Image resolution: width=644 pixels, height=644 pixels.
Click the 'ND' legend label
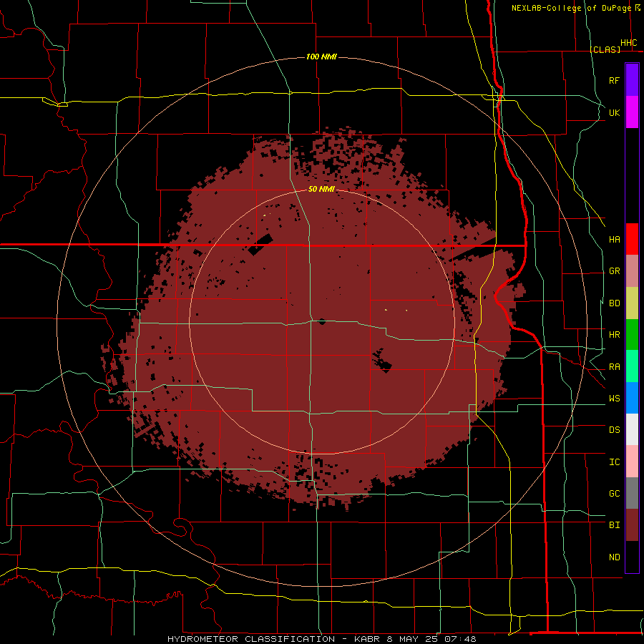pyautogui.click(x=614, y=557)
